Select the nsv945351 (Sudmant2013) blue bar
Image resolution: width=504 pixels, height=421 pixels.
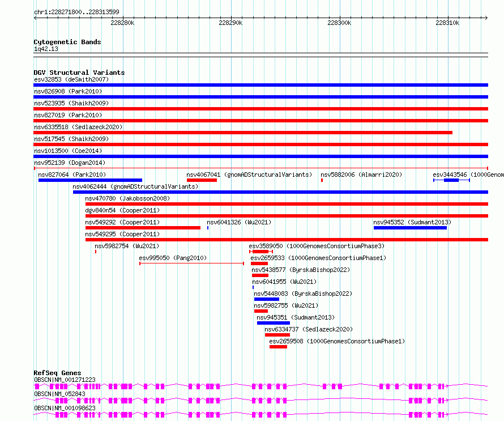273,323
